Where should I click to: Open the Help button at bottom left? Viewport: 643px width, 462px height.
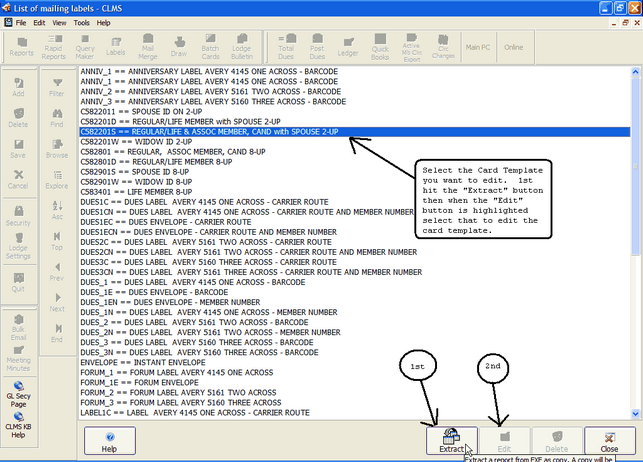point(109,440)
